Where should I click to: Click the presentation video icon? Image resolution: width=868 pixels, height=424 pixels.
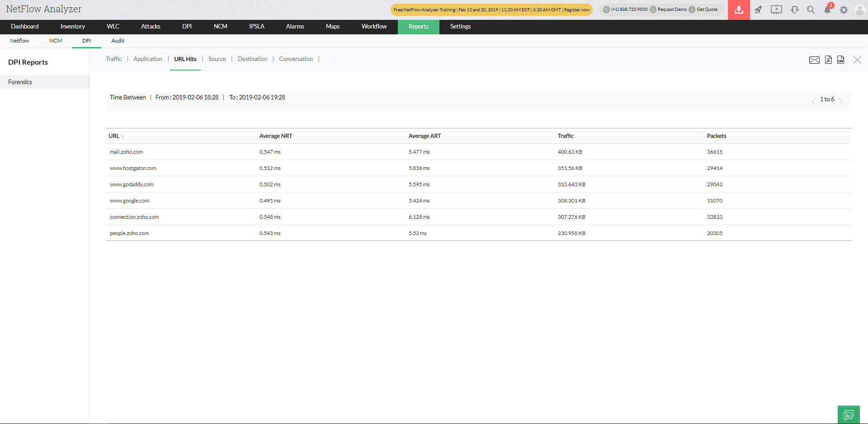click(776, 9)
